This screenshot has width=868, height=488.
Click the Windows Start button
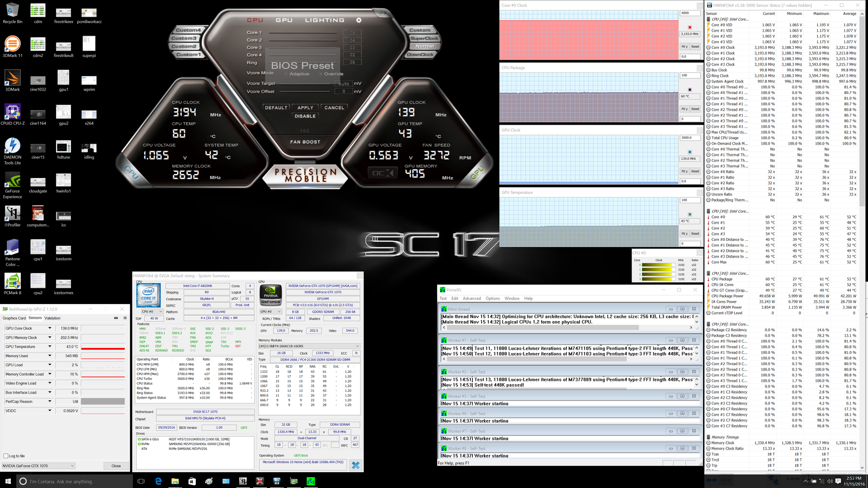coord(8,481)
